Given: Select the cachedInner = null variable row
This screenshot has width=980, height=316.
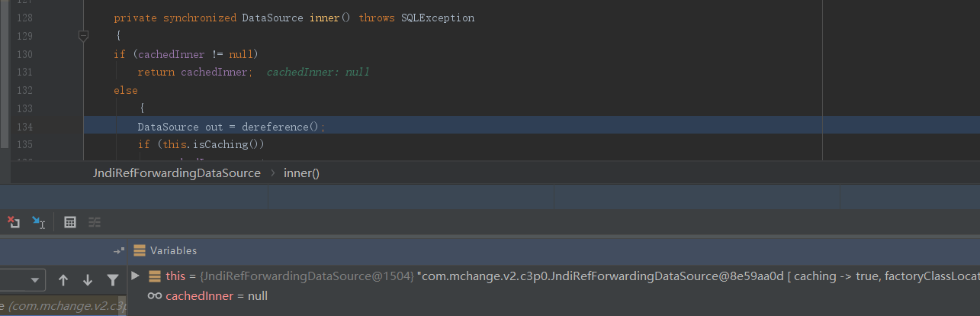Looking at the screenshot, I should click(x=217, y=295).
